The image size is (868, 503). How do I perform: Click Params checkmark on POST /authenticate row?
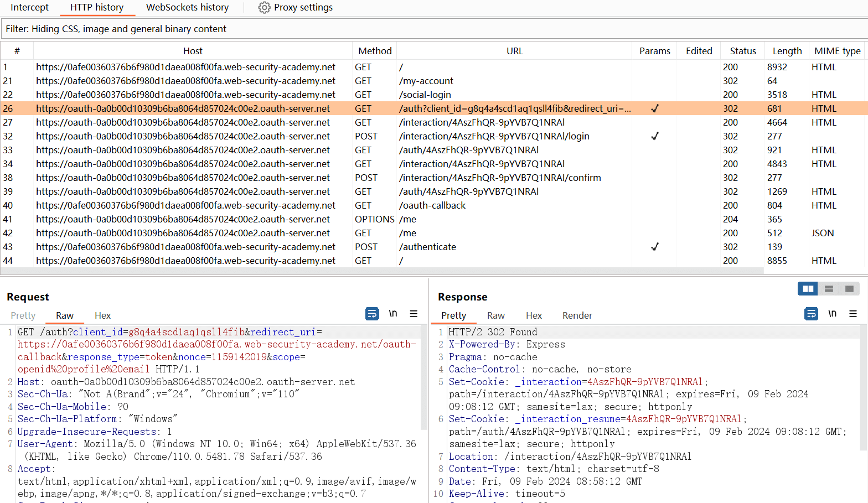[654, 247]
